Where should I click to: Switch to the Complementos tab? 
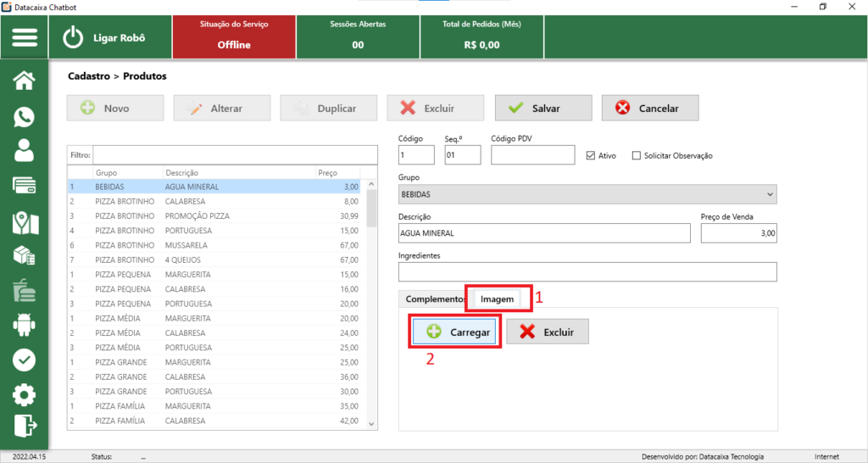point(436,299)
